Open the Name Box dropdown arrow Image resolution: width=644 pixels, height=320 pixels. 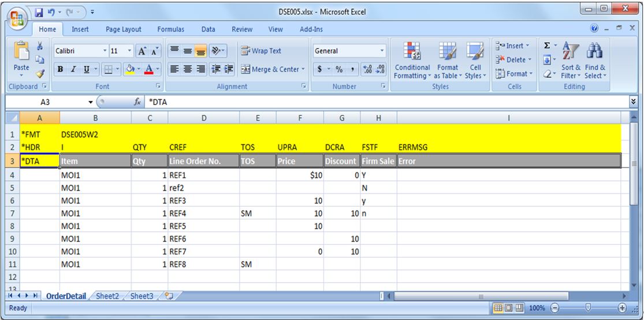pos(91,102)
